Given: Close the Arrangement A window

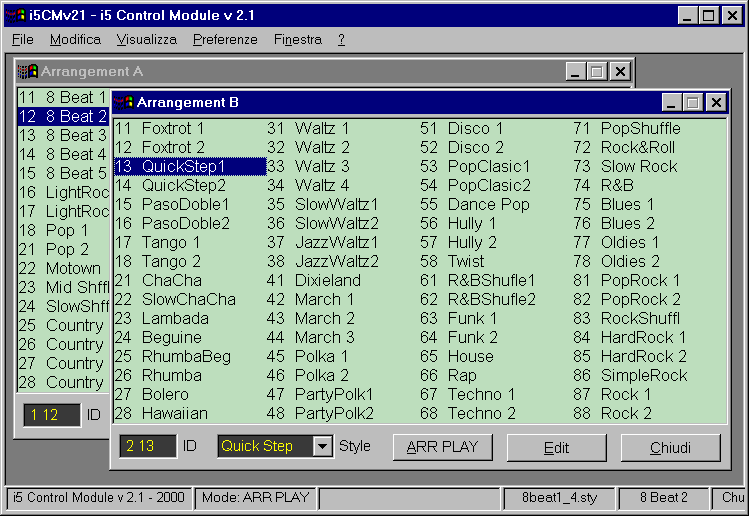Looking at the screenshot, I should coord(620,72).
